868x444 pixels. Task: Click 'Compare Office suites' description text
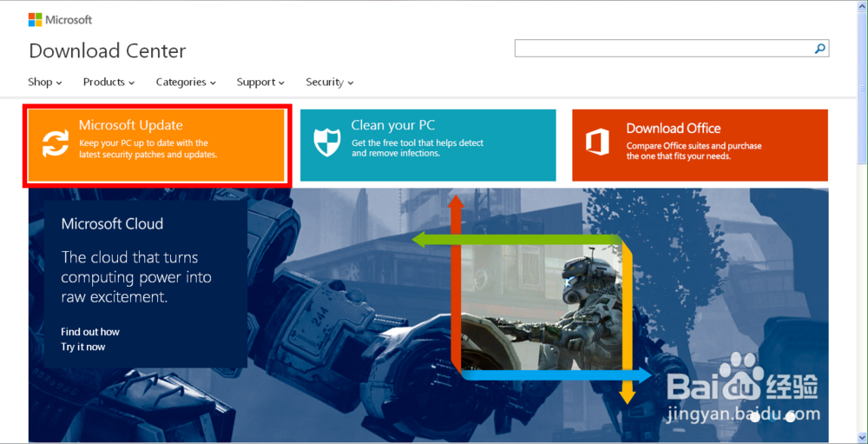[694, 151]
